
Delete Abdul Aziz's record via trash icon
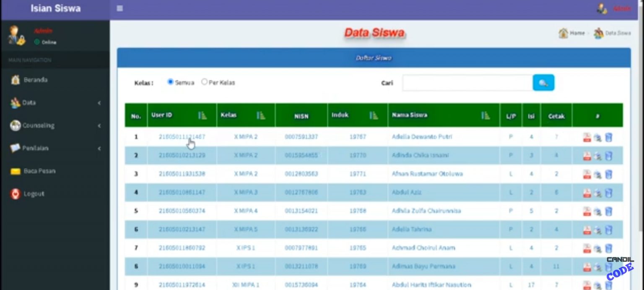609,192
